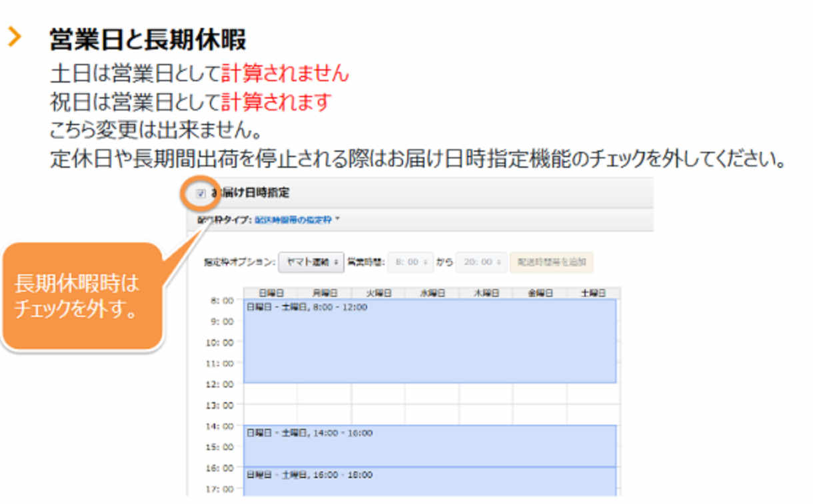Screen dimensions: 813x504
Task: Click the empty 12:00 slot under 月曜日
Action: tap(324, 393)
